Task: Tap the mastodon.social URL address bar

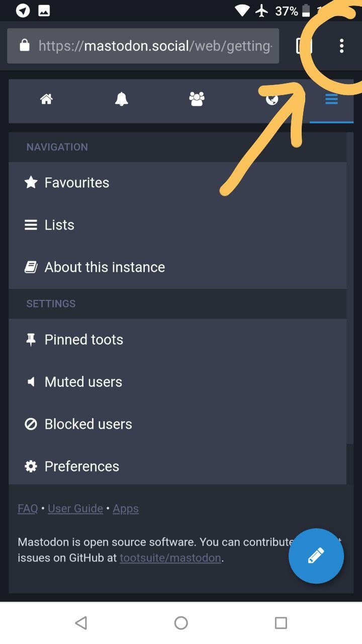Action: [x=151, y=46]
